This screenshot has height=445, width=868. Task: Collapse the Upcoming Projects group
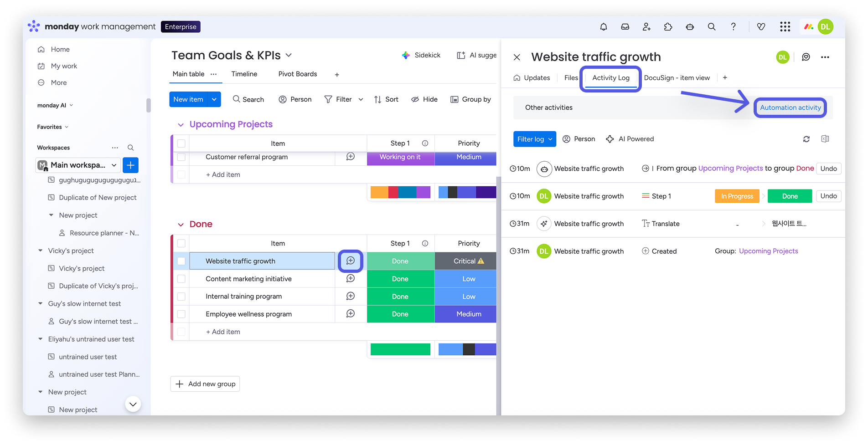(181, 125)
